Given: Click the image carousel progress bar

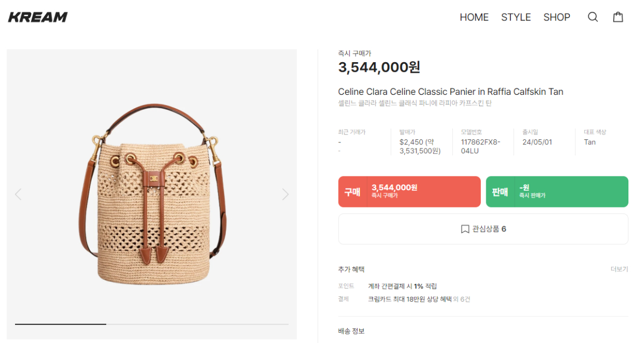Looking at the screenshot, I should (151, 324).
